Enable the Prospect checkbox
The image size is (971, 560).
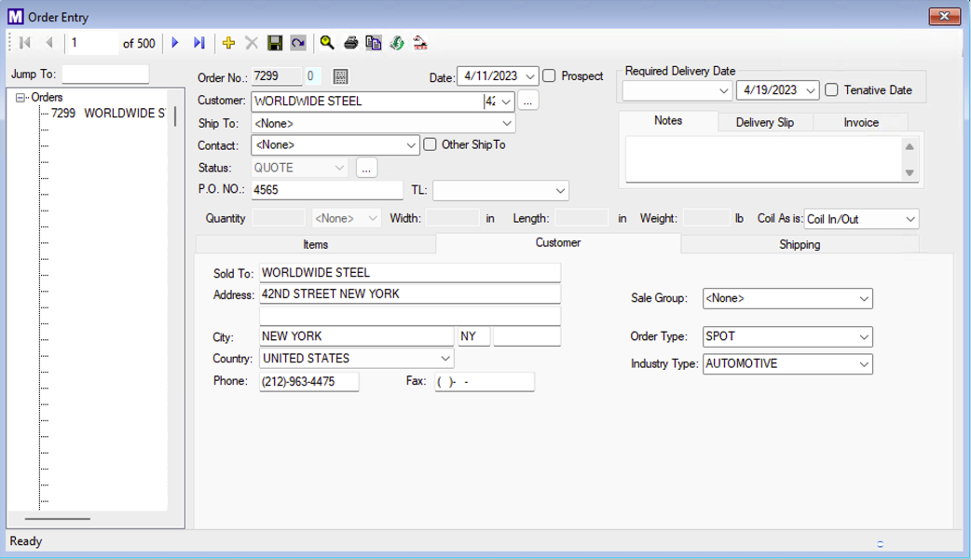tap(550, 76)
